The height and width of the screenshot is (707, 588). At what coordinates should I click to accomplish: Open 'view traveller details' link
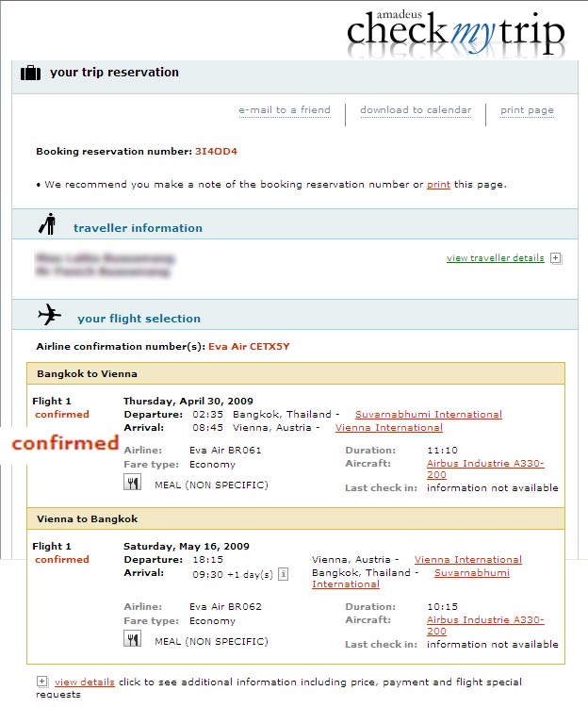click(x=495, y=258)
